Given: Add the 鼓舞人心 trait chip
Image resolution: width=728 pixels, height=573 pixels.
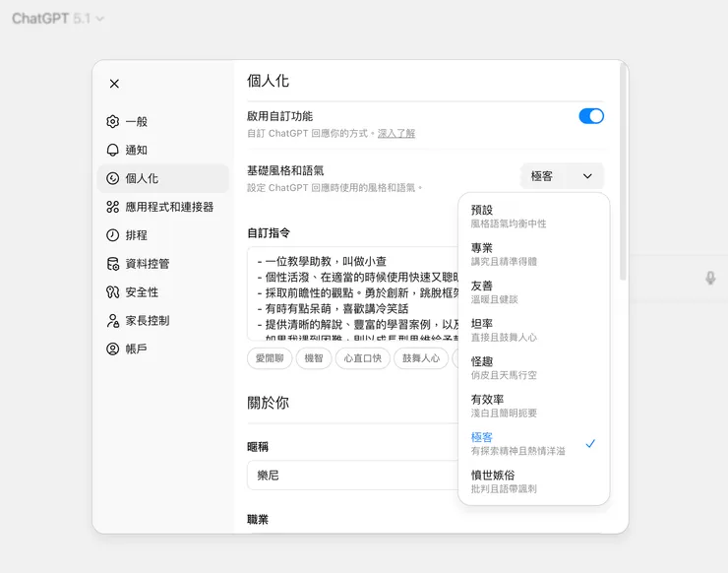Looking at the screenshot, I should pyautogui.click(x=421, y=358).
